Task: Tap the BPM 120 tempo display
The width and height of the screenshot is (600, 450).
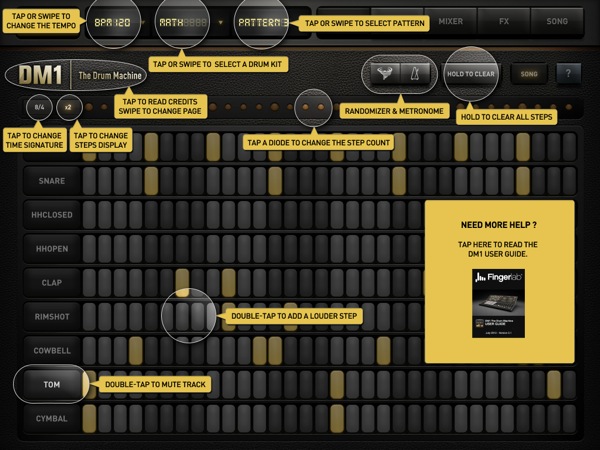Action: click(112, 22)
